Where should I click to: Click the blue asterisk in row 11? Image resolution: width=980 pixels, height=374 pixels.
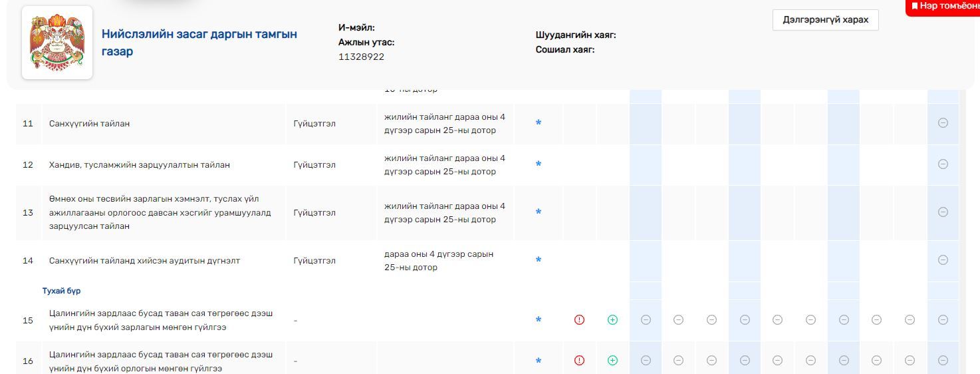539,123
